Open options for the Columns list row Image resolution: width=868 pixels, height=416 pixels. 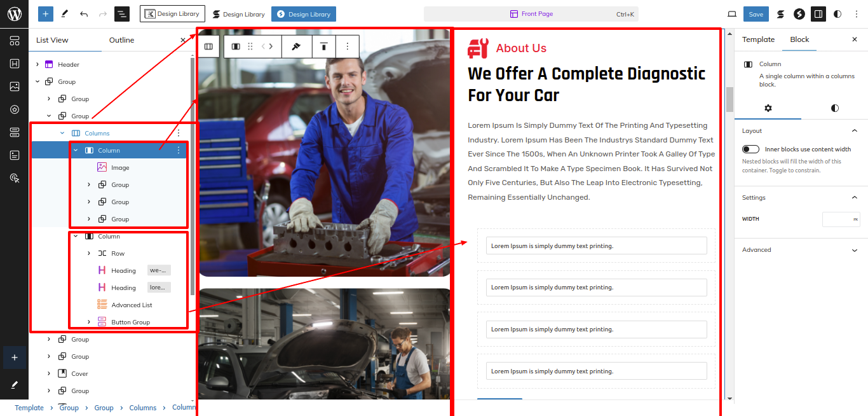[179, 133]
